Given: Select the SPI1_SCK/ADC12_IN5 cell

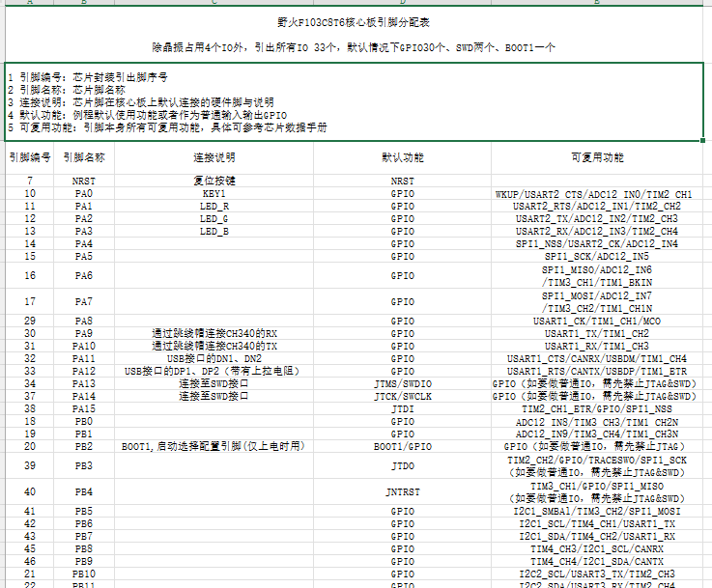Looking at the screenshot, I should click(x=597, y=256).
